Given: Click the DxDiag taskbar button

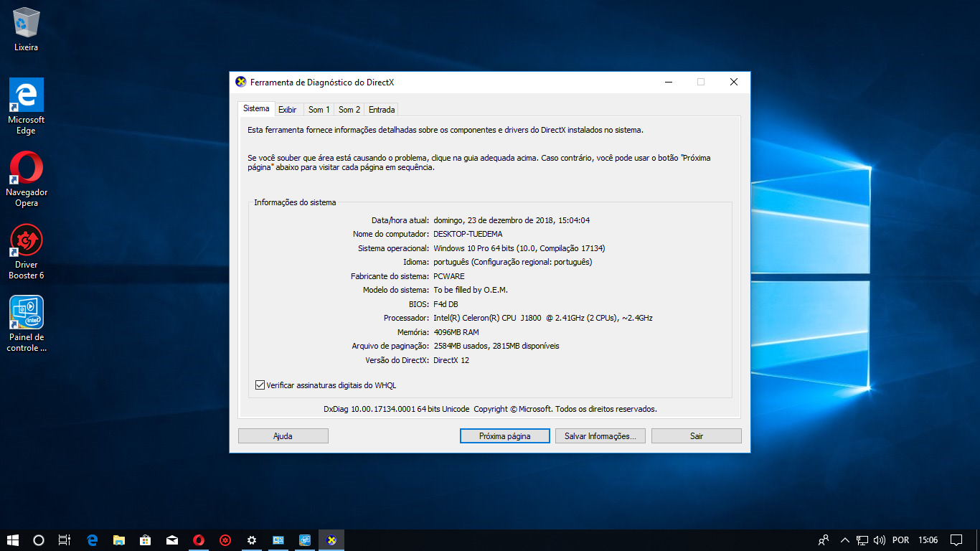Looking at the screenshot, I should coord(331,540).
